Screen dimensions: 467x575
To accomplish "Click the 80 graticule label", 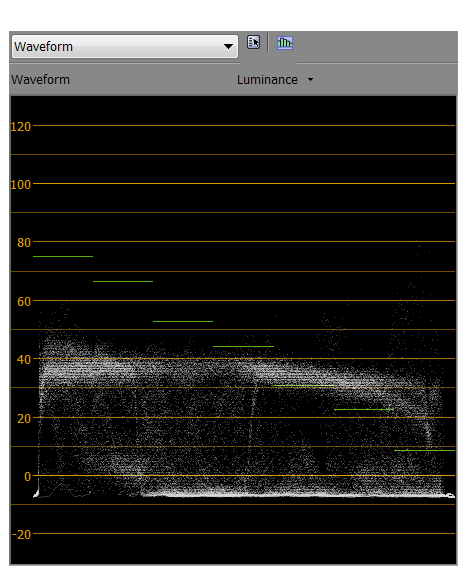I will 24,242.
